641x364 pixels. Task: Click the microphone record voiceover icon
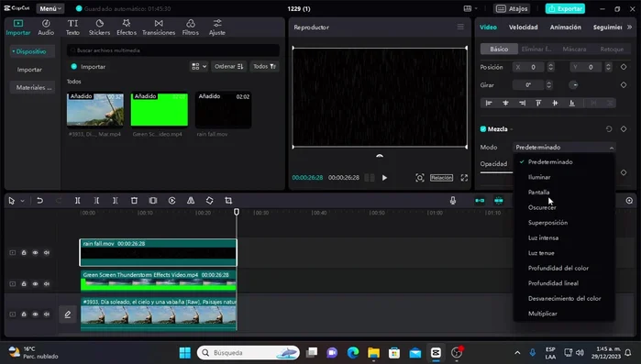click(452, 201)
